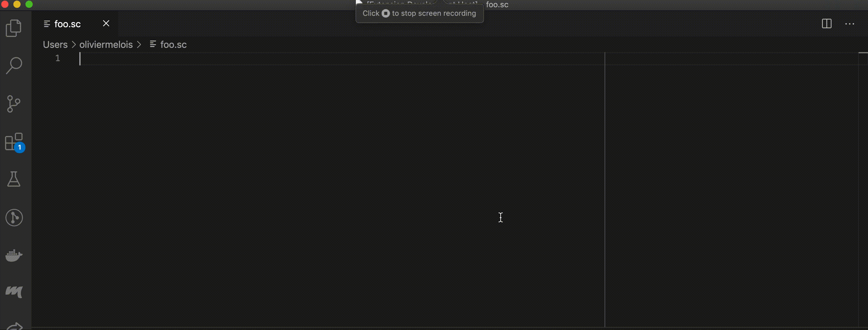The width and height of the screenshot is (868, 330).
Task: Select the foo.sc editor tab
Action: click(68, 24)
